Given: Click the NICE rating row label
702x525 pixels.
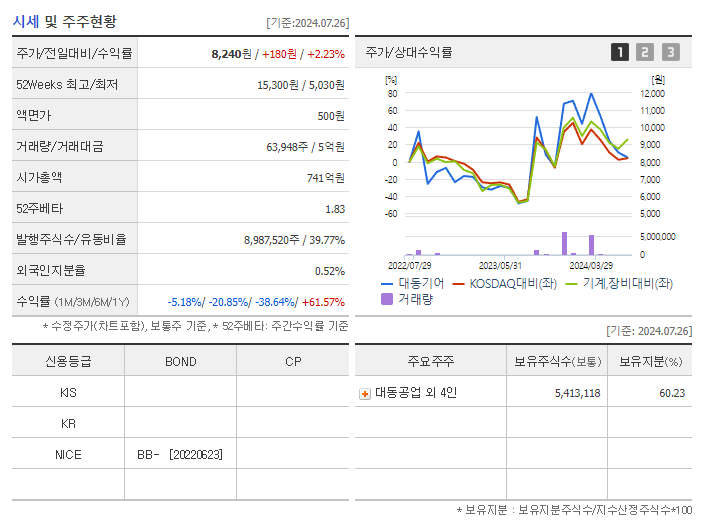Looking at the screenshot, I should tap(68, 455).
